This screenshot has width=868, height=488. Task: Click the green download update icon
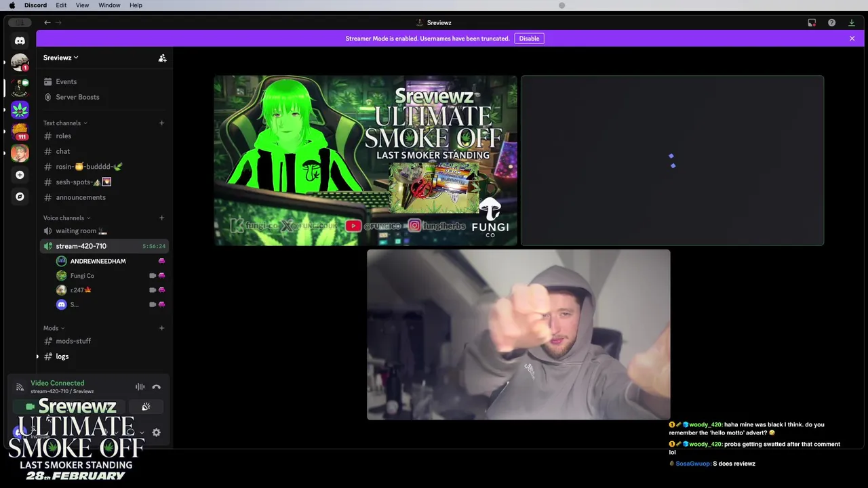coord(852,22)
